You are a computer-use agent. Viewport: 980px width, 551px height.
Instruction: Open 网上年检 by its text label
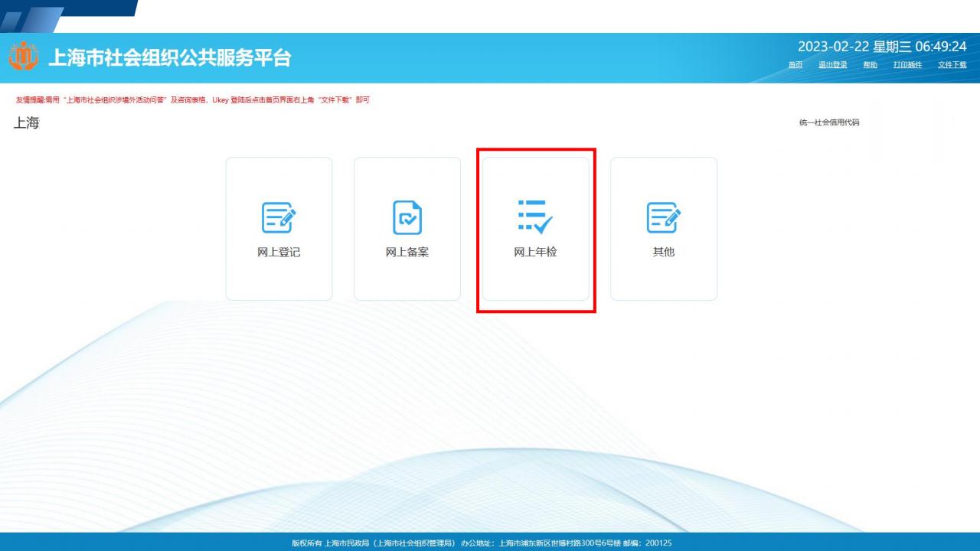tap(535, 253)
